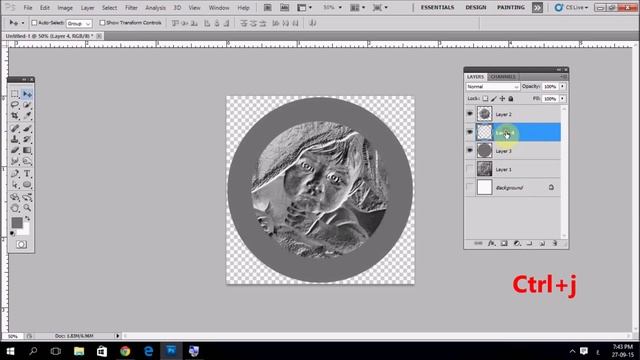Select the 3D Camera Rotate tool
640x360 pixels.
point(27,198)
